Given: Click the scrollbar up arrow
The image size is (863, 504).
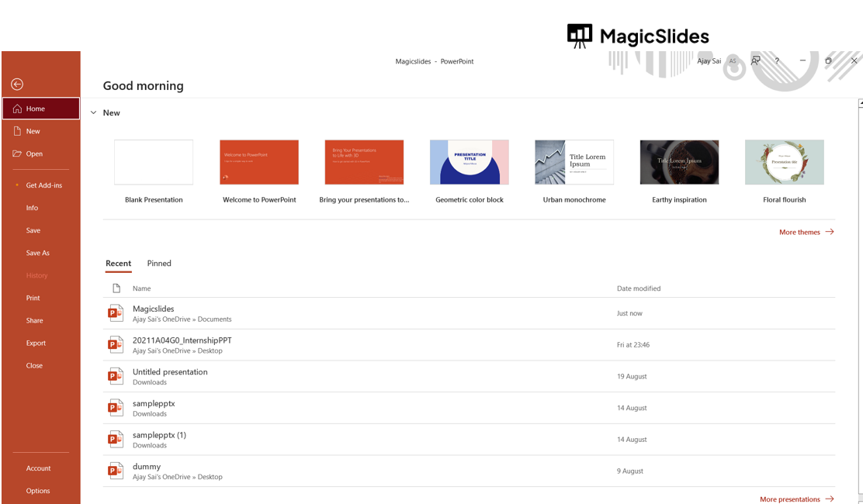Looking at the screenshot, I should [x=860, y=103].
